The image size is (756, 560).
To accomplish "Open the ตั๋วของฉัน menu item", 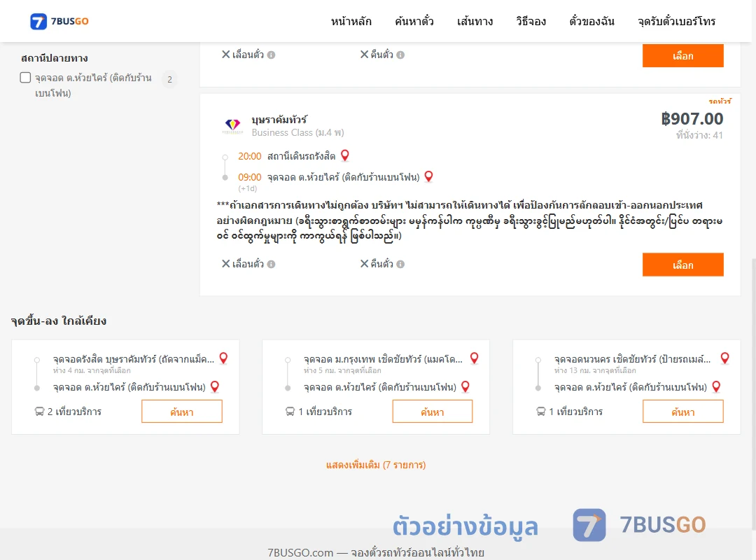I will (x=591, y=21).
